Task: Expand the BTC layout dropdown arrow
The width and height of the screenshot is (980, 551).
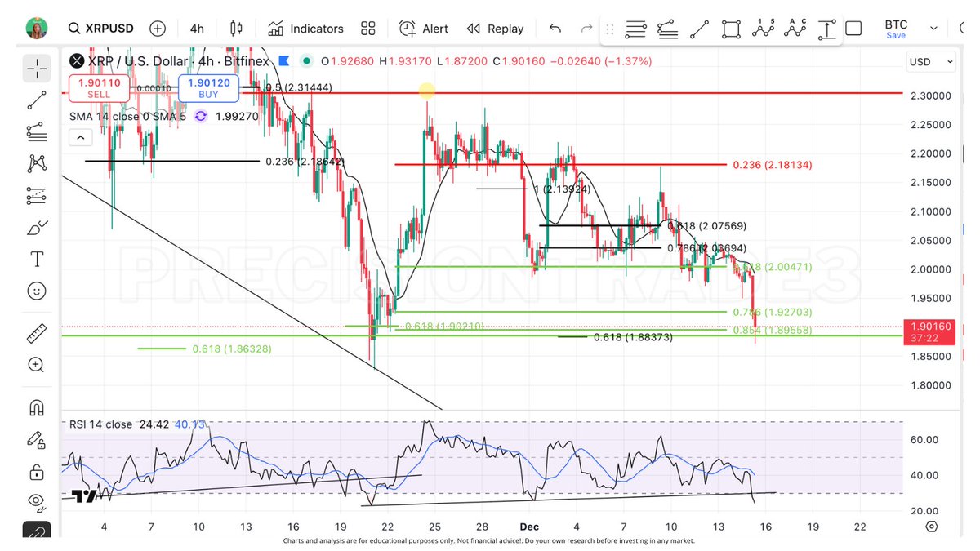Action: click(933, 29)
